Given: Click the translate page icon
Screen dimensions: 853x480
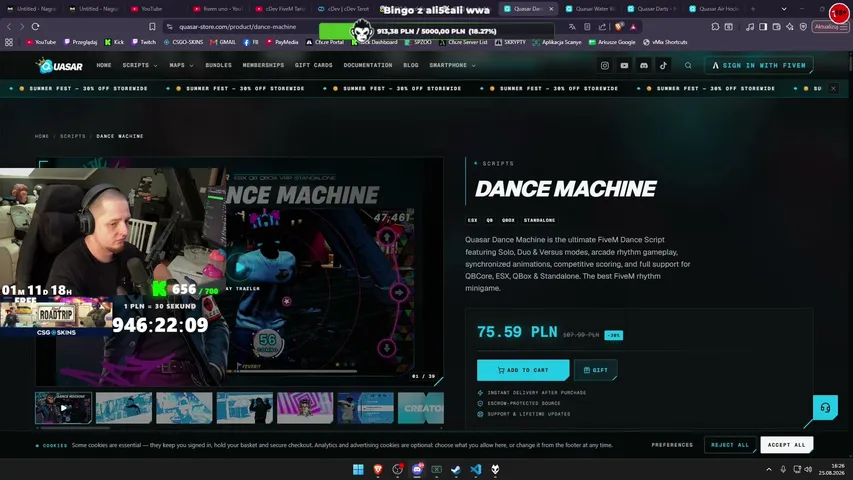Looking at the screenshot, I should click(572, 27).
